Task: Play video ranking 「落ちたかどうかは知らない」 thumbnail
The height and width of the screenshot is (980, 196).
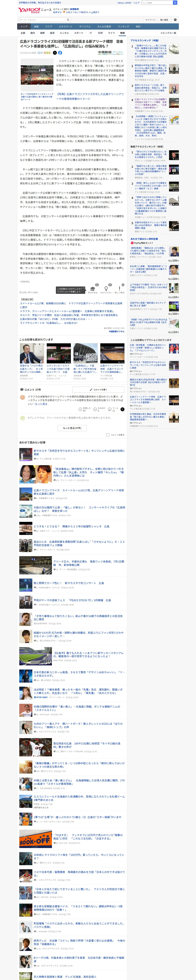Action: (174, 155)
